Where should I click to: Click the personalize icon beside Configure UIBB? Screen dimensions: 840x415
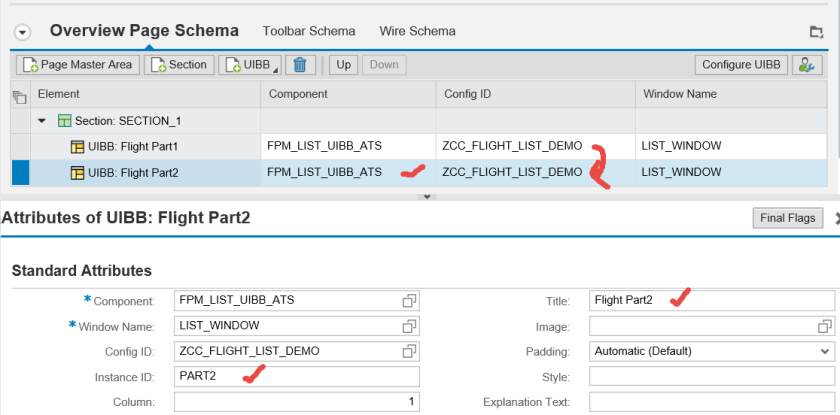coord(805,65)
